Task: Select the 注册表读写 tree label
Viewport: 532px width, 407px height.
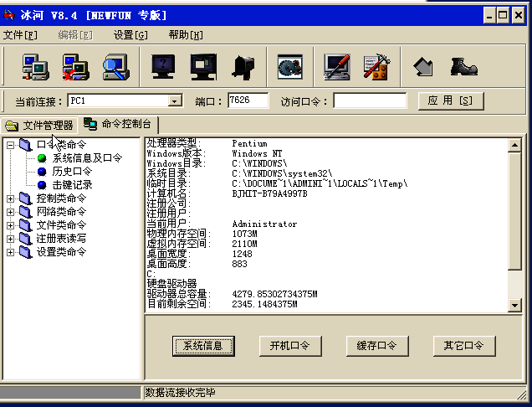Action: point(61,239)
